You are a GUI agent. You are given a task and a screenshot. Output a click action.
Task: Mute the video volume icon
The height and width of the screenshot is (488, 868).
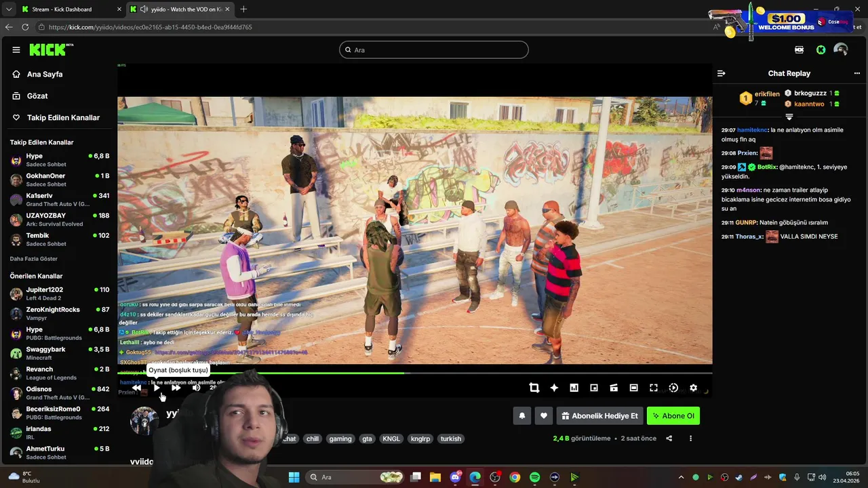coord(196,388)
